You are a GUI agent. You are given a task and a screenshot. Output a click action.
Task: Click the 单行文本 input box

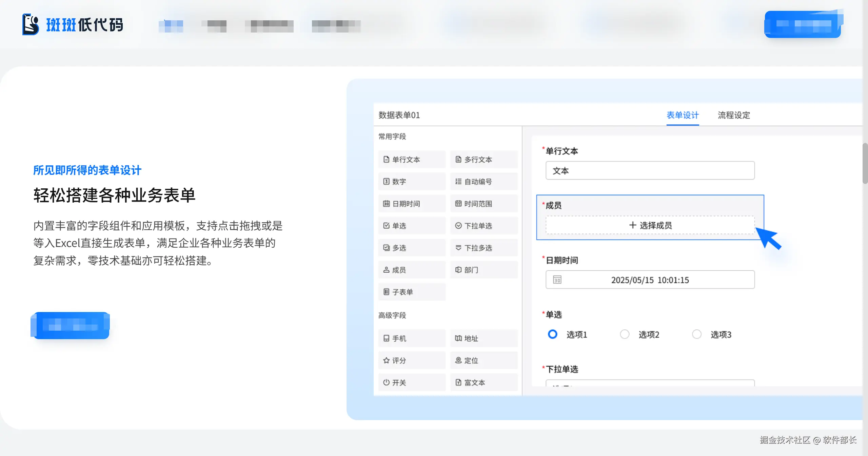[650, 170]
